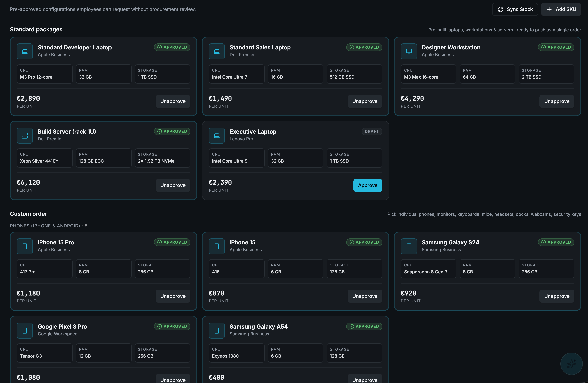Image resolution: width=588 pixels, height=383 pixels.
Task: Click the server icon on Build Server card
Action: click(25, 135)
